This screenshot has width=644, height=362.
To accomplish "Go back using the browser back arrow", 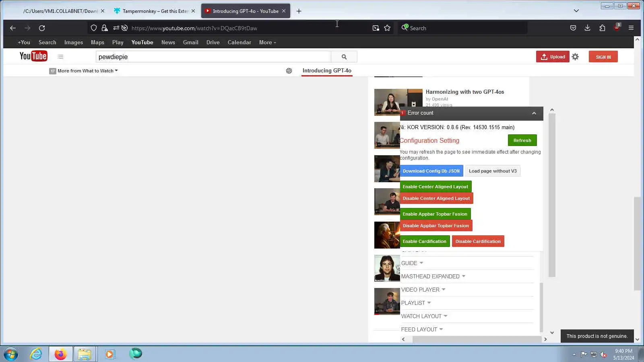I will (x=13, y=28).
